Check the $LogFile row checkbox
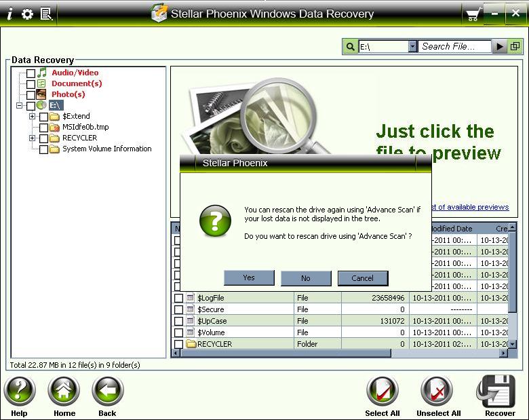 pyautogui.click(x=178, y=298)
